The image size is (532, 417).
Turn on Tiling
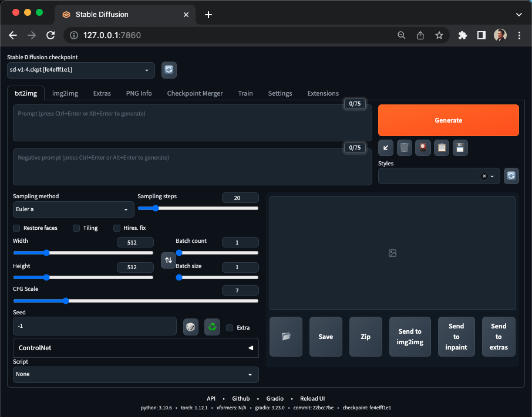tap(76, 228)
